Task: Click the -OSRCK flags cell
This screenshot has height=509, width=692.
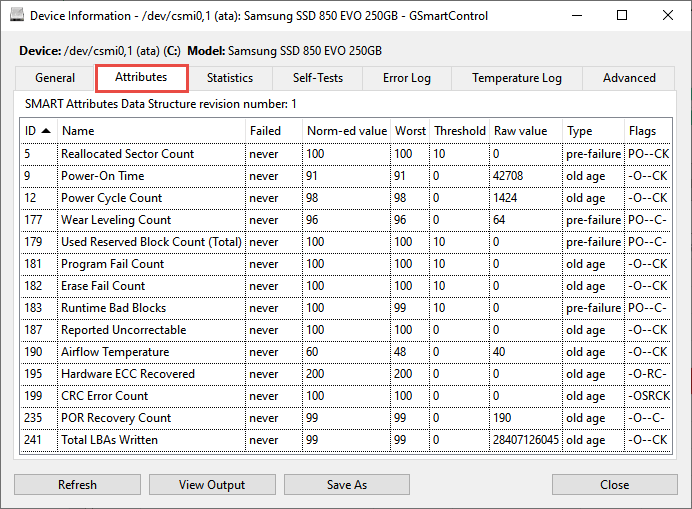Action: 649,396
